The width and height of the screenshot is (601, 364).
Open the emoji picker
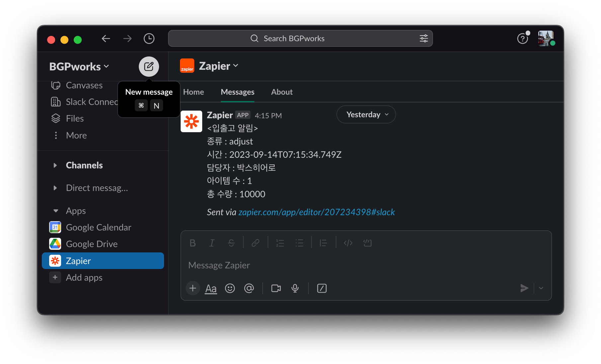click(x=230, y=288)
